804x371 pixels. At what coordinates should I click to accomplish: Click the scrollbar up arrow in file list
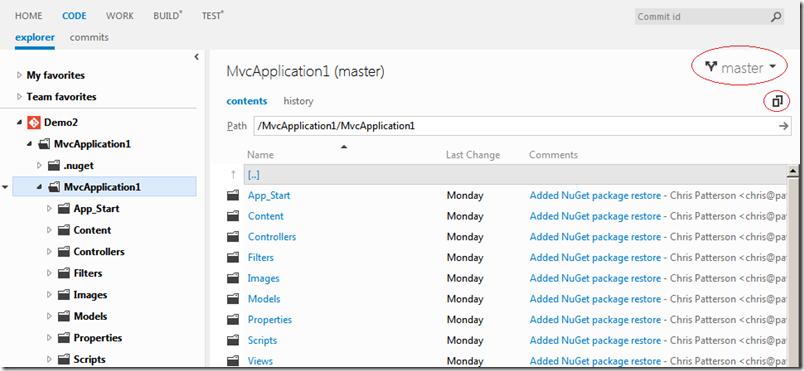(x=793, y=171)
